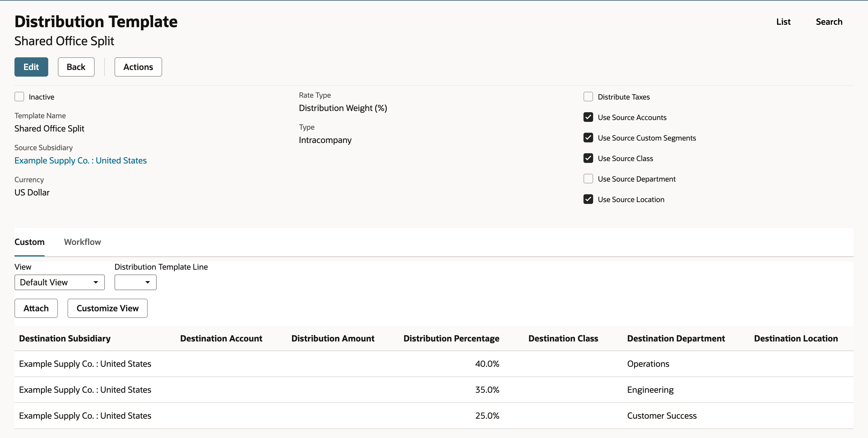Click subsidiary cell in the Operations row

click(85, 363)
